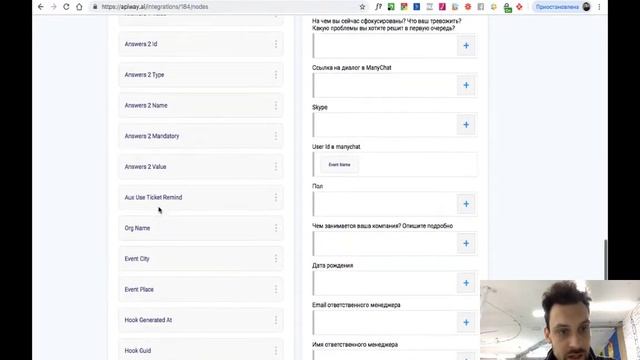Select the Event City item
This screenshot has height=360, width=640.
tap(200, 259)
